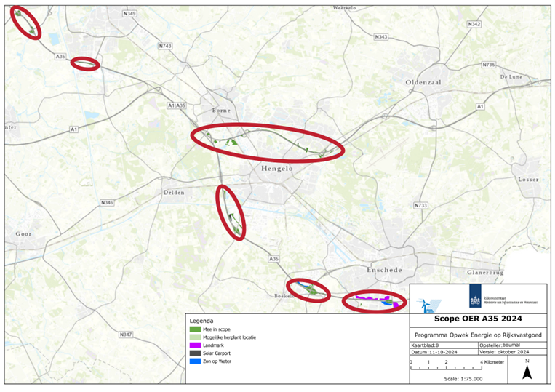Click the N733 road label marker

point(420,206)
